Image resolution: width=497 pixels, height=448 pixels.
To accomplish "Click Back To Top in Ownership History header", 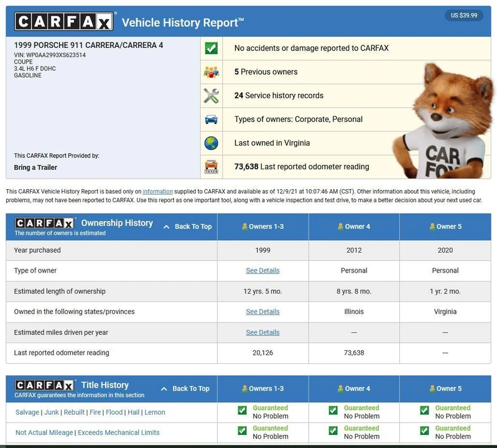I will coord(188,226).
